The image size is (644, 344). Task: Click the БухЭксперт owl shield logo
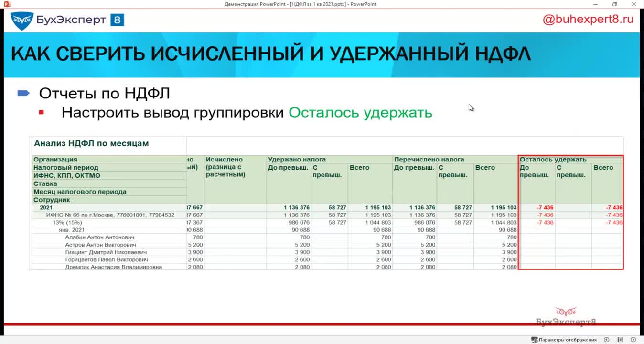(21, 20)
